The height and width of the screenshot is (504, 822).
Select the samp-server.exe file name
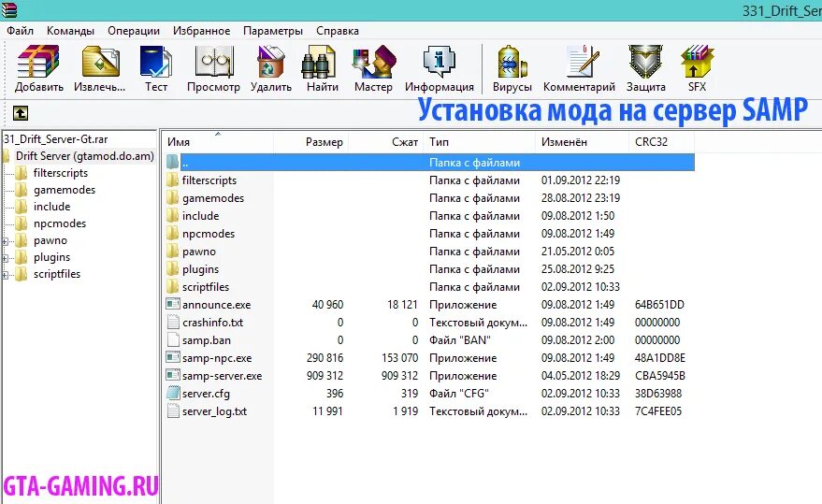tap(223, 376)
